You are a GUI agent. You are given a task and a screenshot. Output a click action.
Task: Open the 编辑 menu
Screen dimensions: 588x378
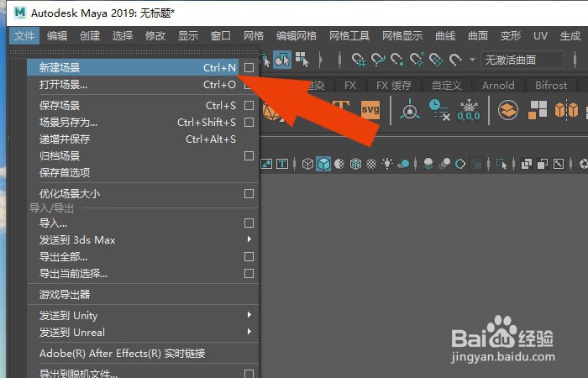click(57, 36)
